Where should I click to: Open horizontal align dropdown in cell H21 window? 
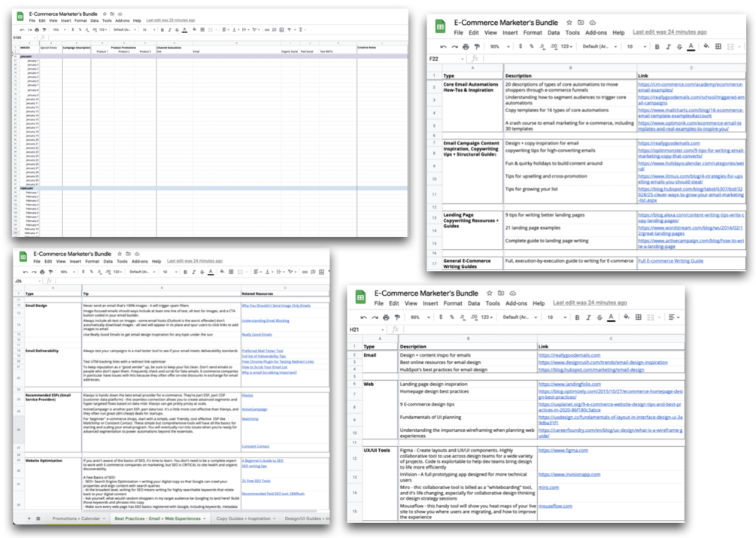(674, 318)
